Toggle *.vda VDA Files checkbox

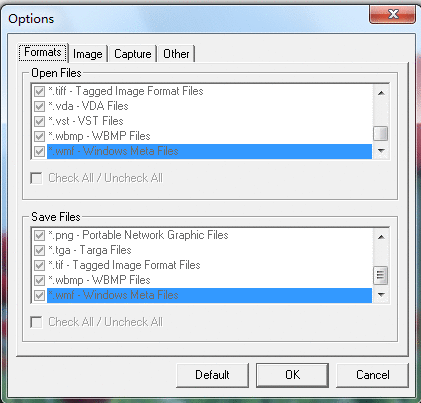pos(39,106)
